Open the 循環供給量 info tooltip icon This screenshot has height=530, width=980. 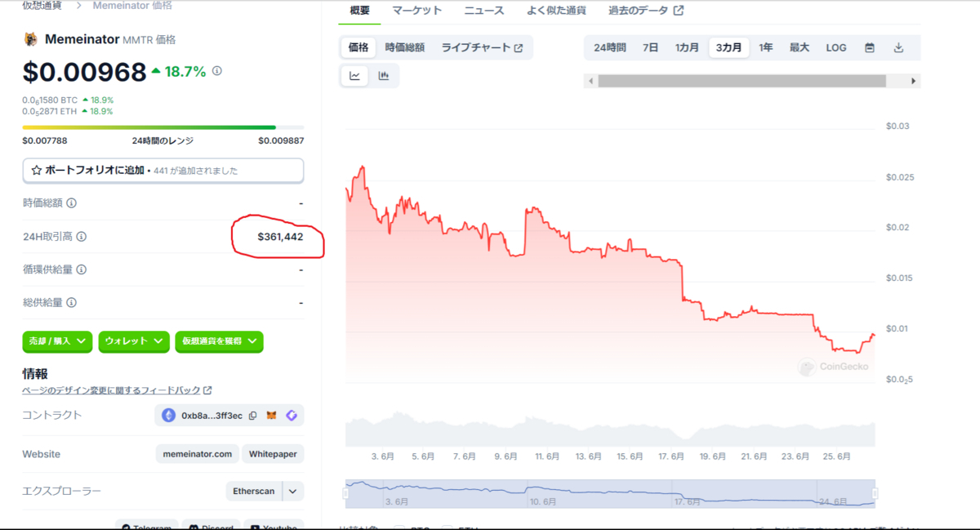point(81,269)
